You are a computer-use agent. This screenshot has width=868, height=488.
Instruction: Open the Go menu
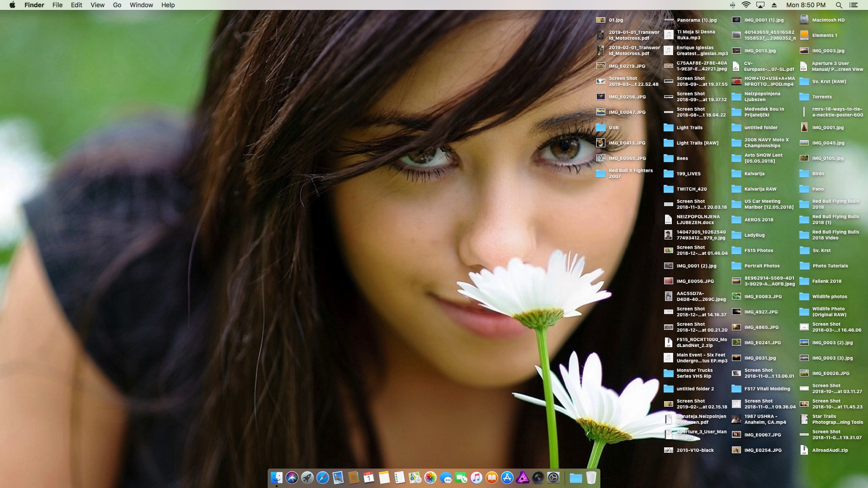(117, 5)
